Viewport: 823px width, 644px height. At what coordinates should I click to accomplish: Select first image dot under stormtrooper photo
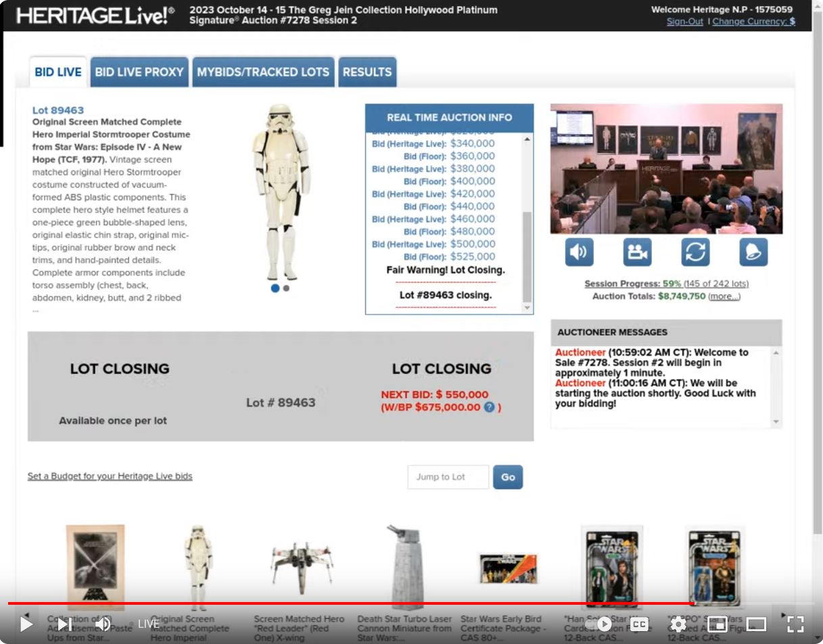click(275, 288)
